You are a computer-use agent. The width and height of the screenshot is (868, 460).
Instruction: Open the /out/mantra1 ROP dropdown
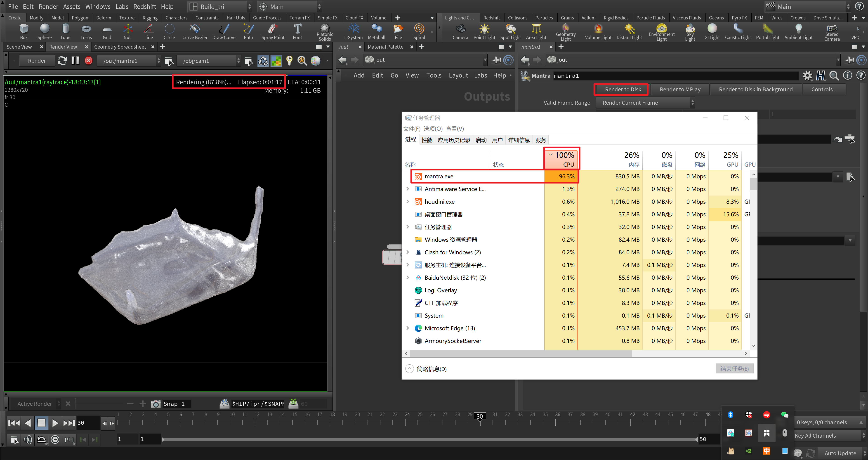coord(129,61)
